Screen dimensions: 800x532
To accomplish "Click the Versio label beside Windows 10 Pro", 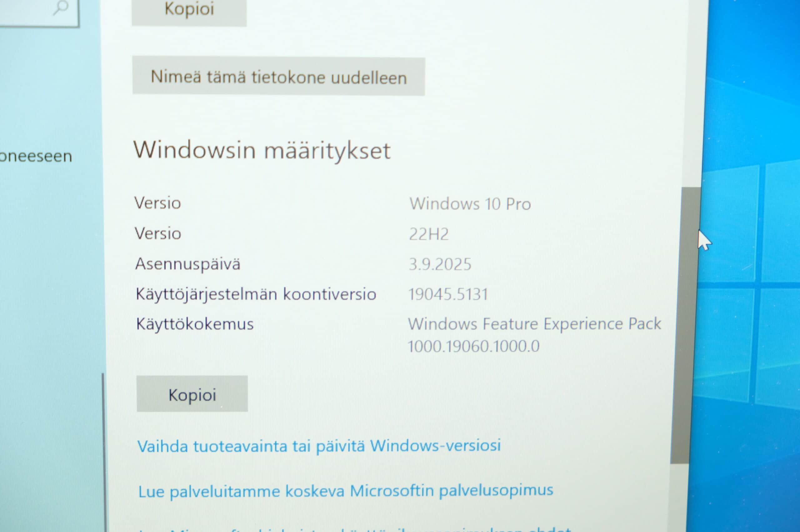I will click(x=157, y=203).
